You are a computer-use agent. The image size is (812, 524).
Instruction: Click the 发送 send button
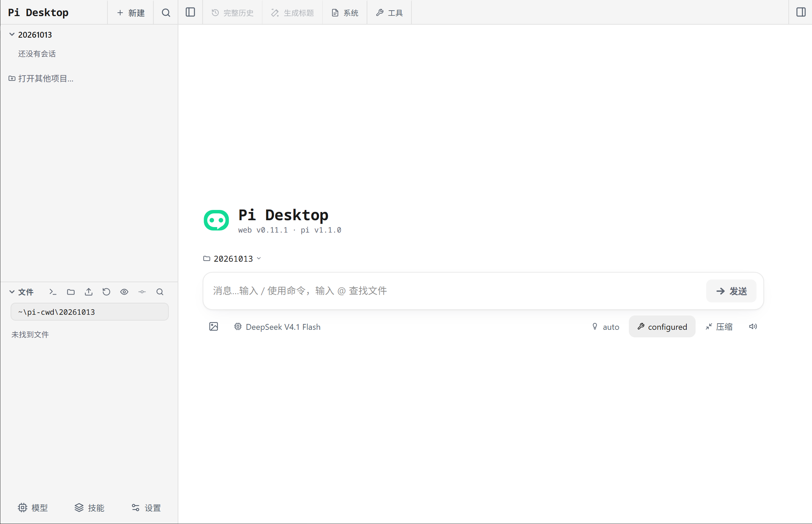coord(731,291)
